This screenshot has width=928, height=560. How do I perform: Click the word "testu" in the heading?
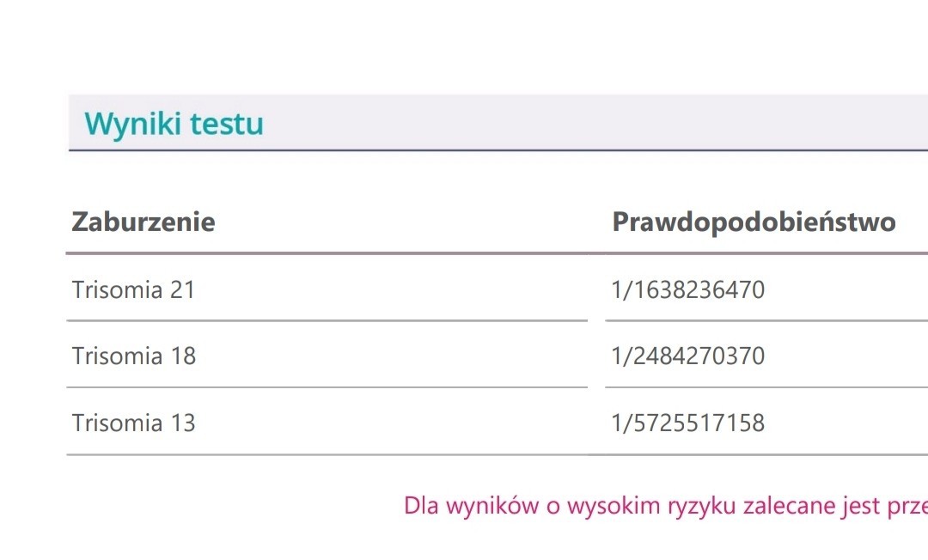pos(227,125)
